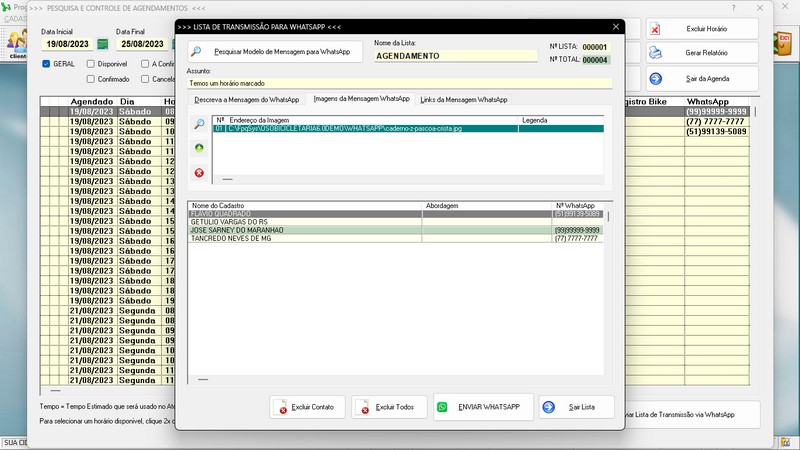Screen dimensions: 800x450
Task: Click Nº TOTAL field 000004
Action: (x=595, y=60)
